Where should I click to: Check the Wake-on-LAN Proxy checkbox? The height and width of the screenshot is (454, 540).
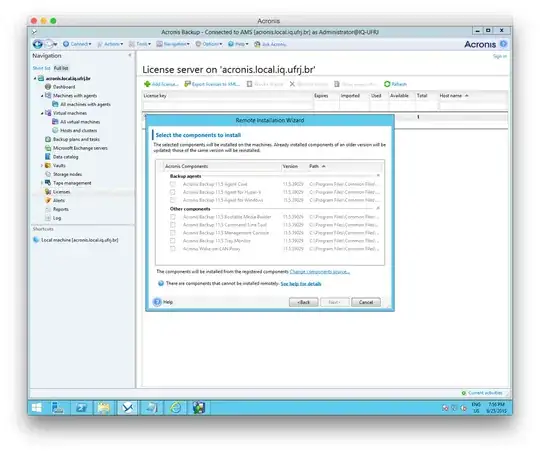173,249
